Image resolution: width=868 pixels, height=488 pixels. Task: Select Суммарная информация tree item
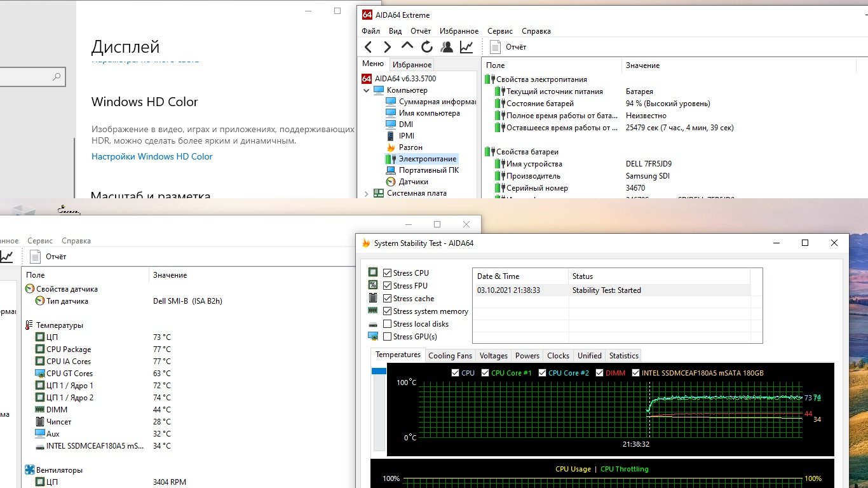click(431, 102)
